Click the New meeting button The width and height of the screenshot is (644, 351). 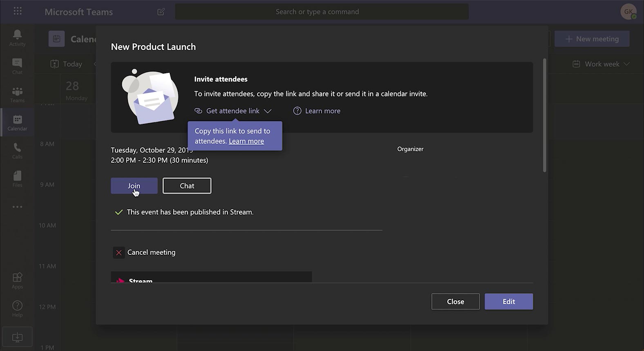[x=592, y=39]
